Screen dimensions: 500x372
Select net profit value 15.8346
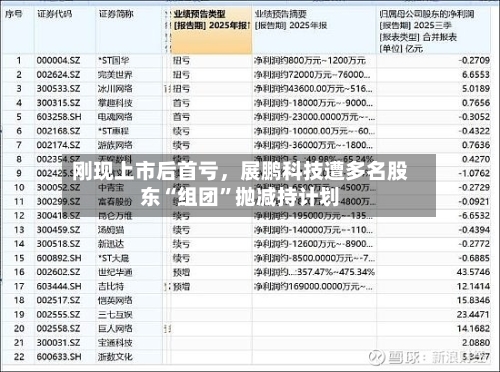pos(473,300)
